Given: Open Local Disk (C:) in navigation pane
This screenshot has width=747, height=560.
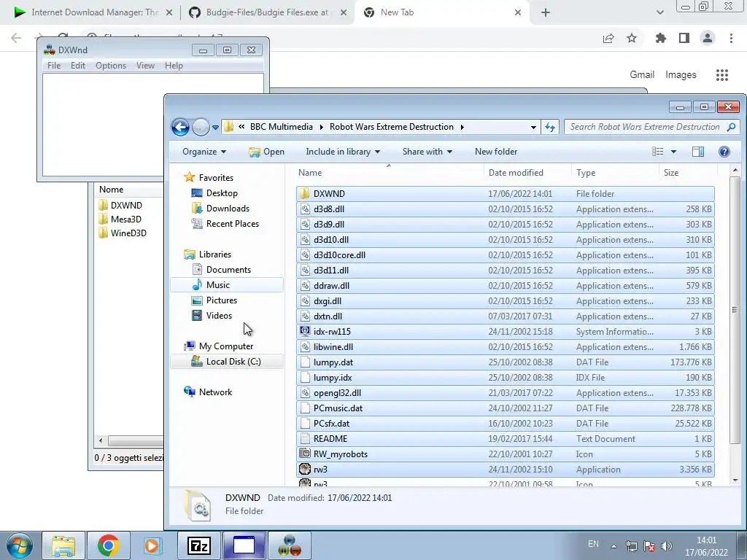Looking at the screenshot, I should coord(233,362).
